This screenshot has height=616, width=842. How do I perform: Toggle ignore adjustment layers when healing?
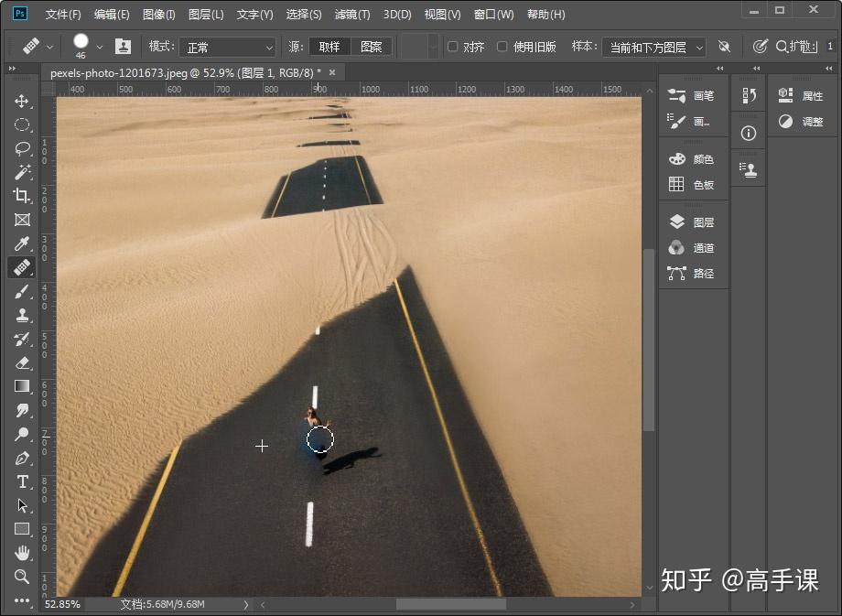pos(725,47)
